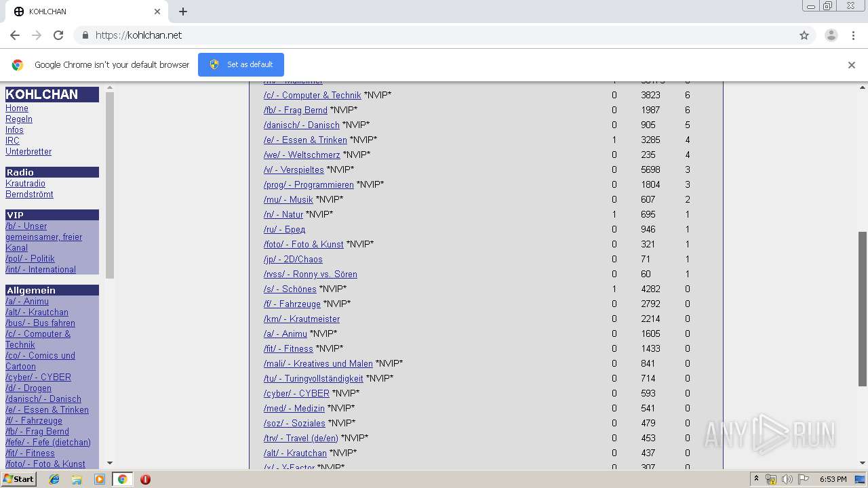Open /tu/ - Turingvollständigkeit board
The width and height of the screenshot is (868, 488).
pos(313,379)
